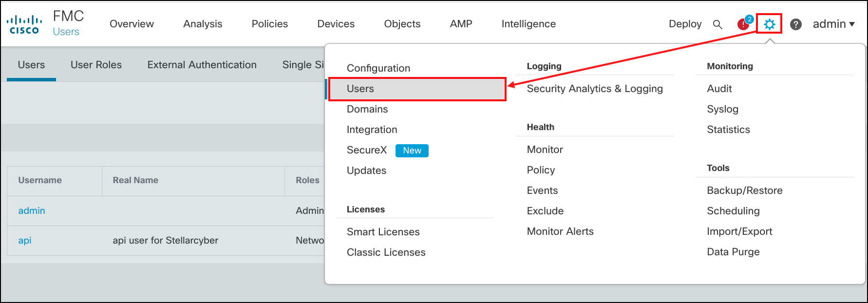Open the api username link
868x303 pixels.
(x=25, y=240)
